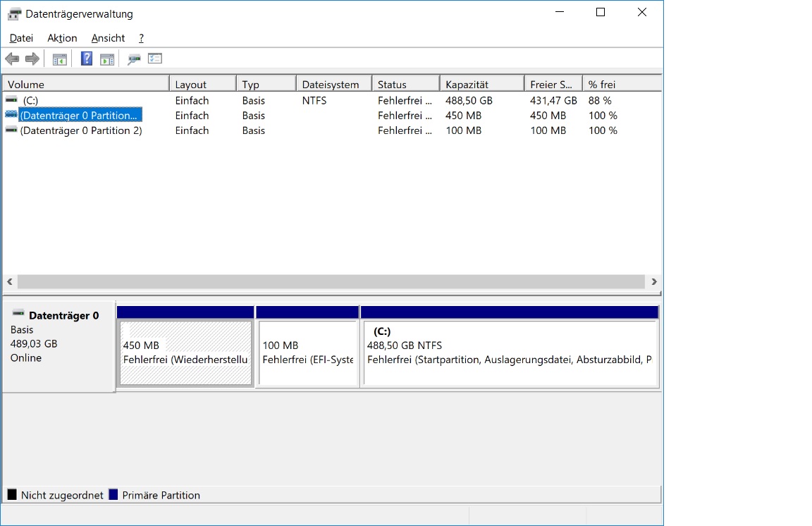
Task: Click the 100 MB capacity cell in list
Action: tap(464, 130)
